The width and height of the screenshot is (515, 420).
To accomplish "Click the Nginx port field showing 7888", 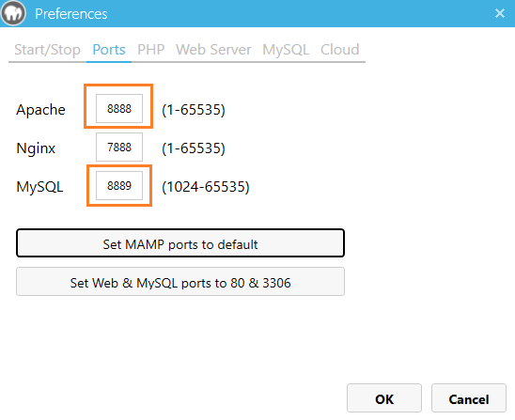I will [119, 147].
